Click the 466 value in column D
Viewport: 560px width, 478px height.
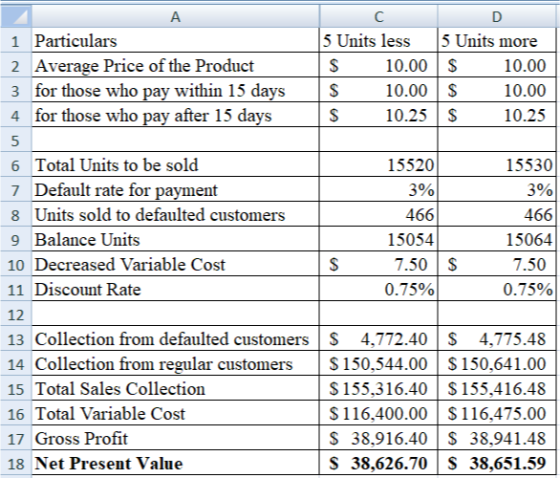497,214
